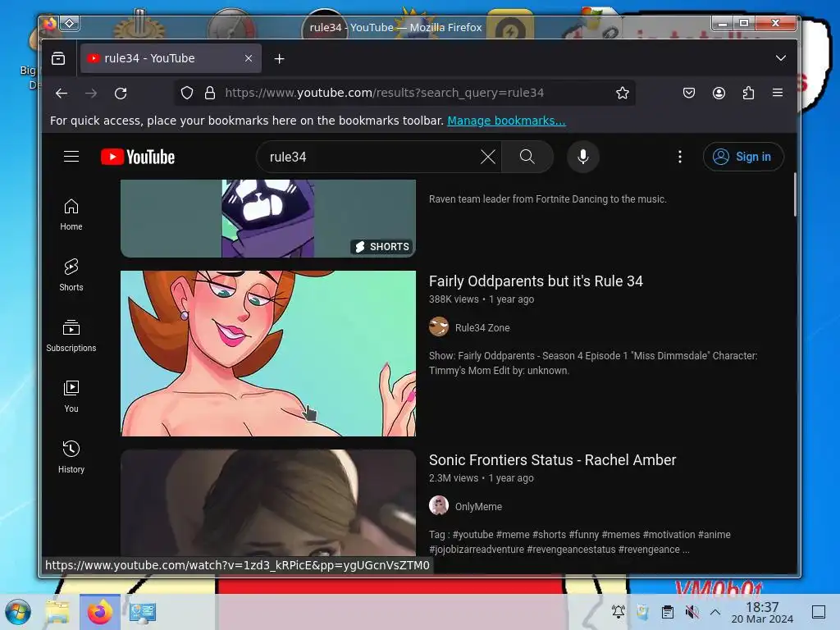Open Subscriptions in the sidebar
Screen dimensions: 840x630
[x=71, y=336]
